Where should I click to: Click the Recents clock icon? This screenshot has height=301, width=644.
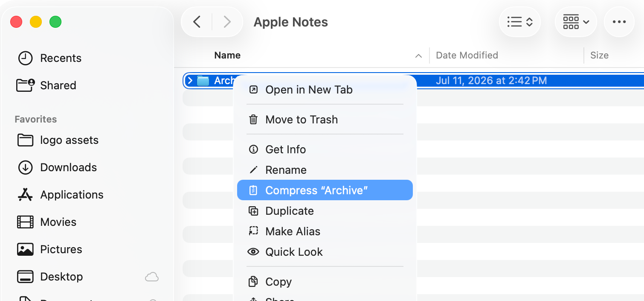25,58
